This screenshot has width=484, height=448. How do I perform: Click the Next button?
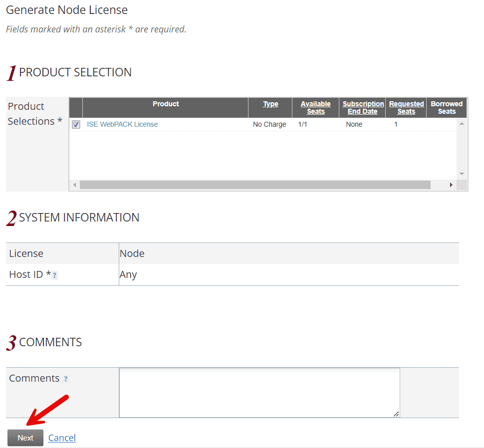(25, 438)
